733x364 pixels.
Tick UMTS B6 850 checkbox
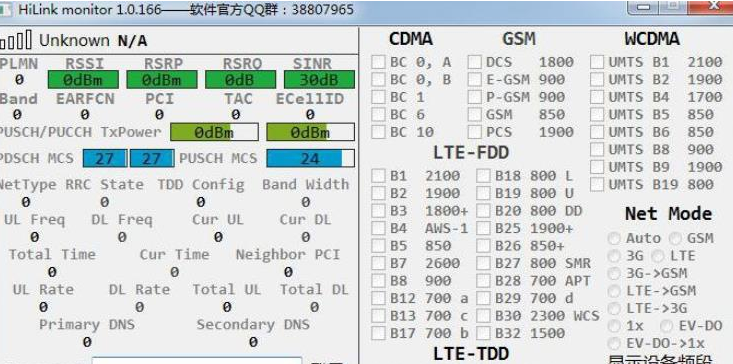(x=597, y=132)
